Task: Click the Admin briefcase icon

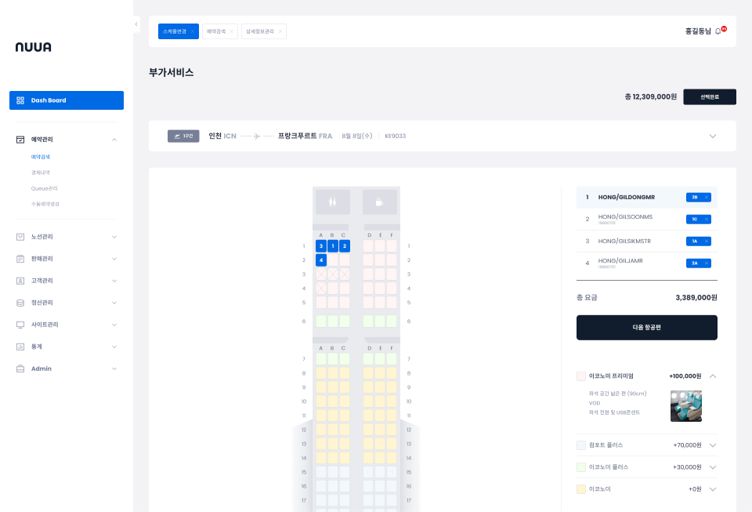Action: click(x=20, y=369)
